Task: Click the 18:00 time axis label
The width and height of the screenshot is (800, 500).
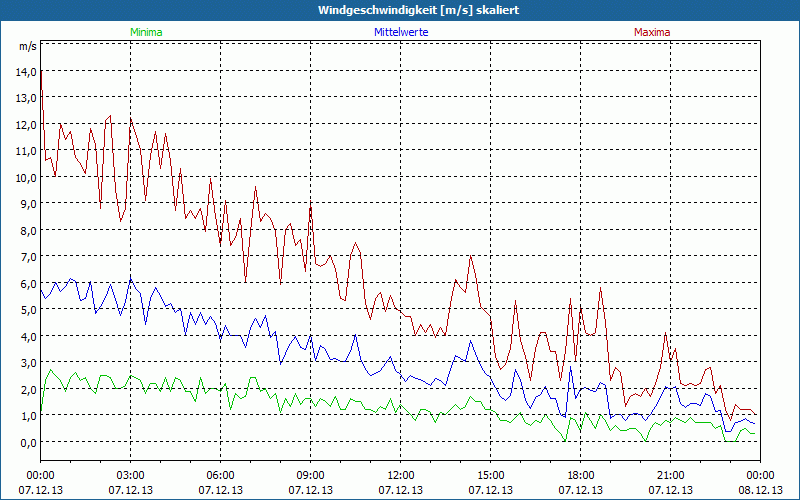Action: click(x=581, y=476)
